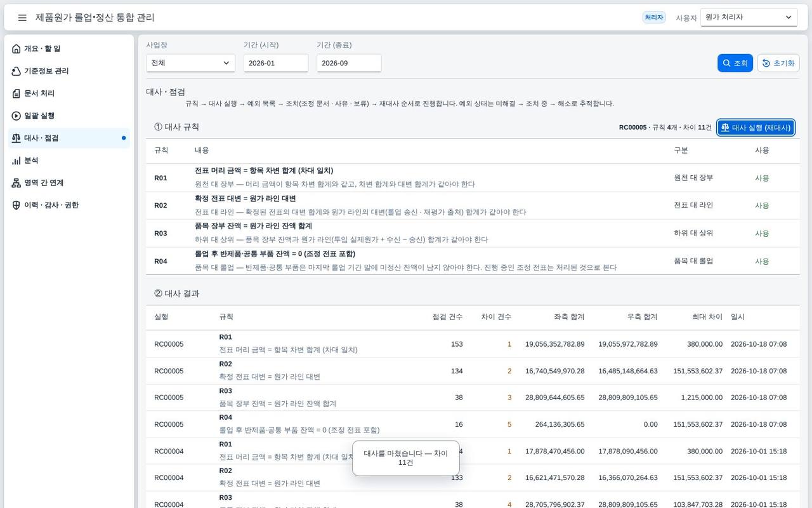This screenshot has width=812, height=508.
Task: Open the hamburger menu icon
Action: [x=22, y=18]
